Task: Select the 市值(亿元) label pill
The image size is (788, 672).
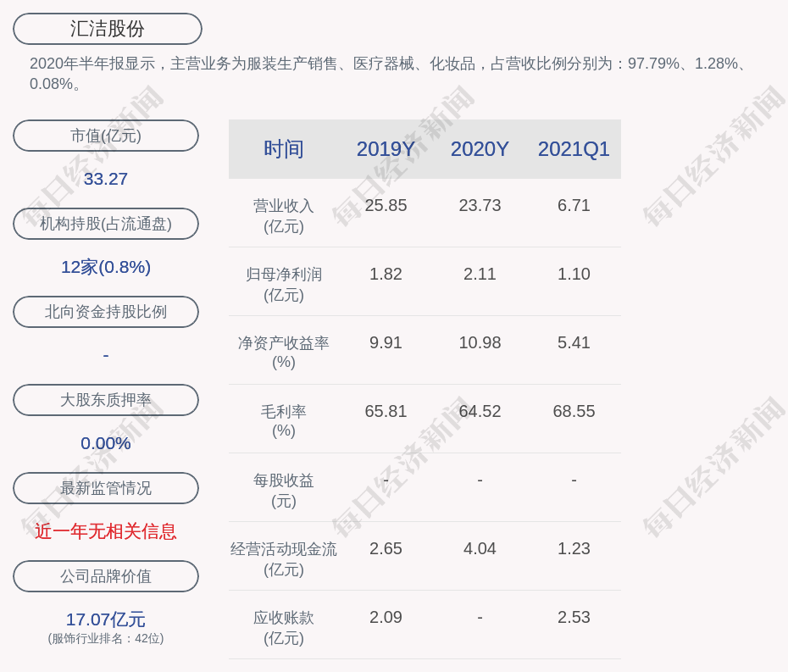Action: (x=106, y=136)
